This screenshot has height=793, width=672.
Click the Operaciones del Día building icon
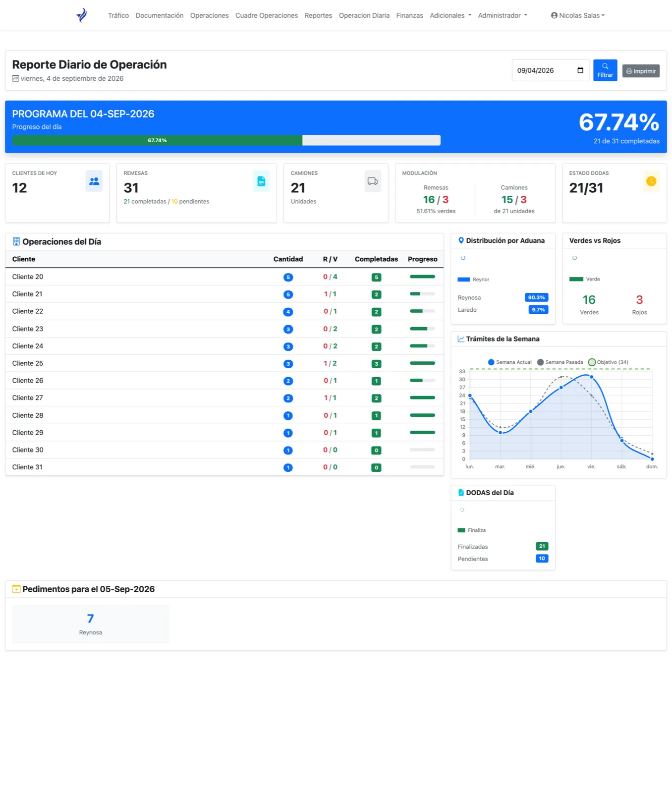[16, 241]
